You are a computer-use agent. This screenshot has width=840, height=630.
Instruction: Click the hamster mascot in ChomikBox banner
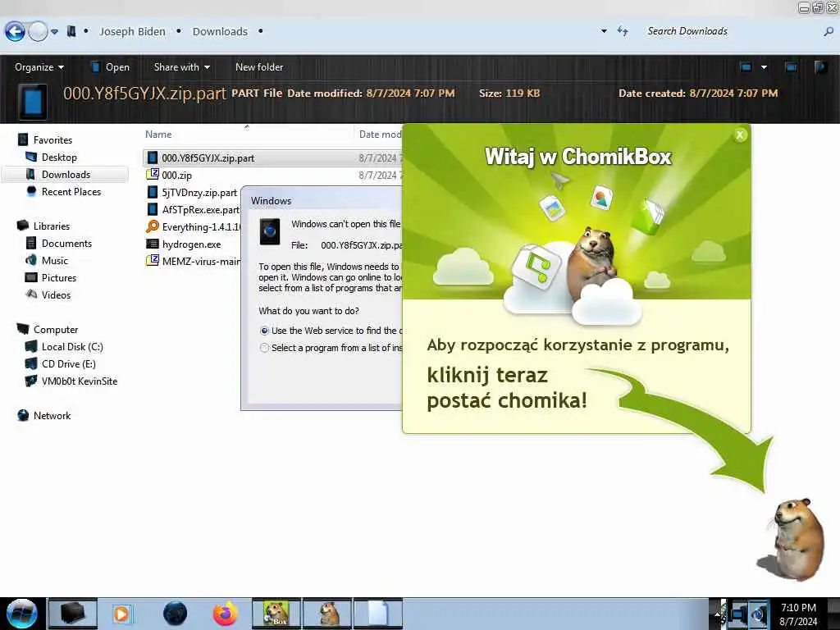click(593, 262)
